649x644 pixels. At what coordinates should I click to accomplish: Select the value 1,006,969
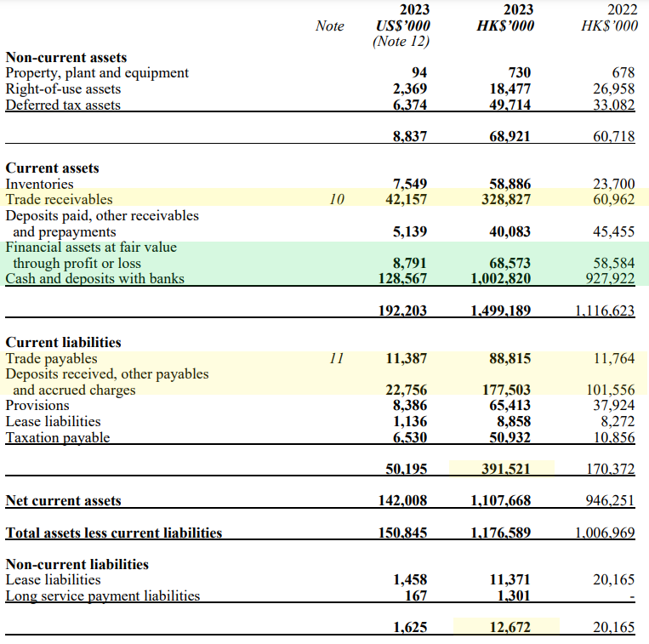point(605,533)
